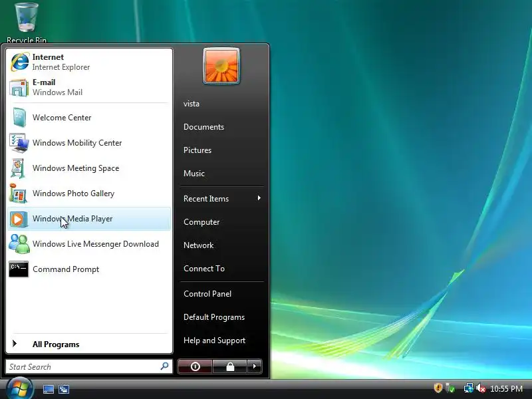Open Network from the Start menu
This screenshot has height=399, width=532.
(198, 245)
